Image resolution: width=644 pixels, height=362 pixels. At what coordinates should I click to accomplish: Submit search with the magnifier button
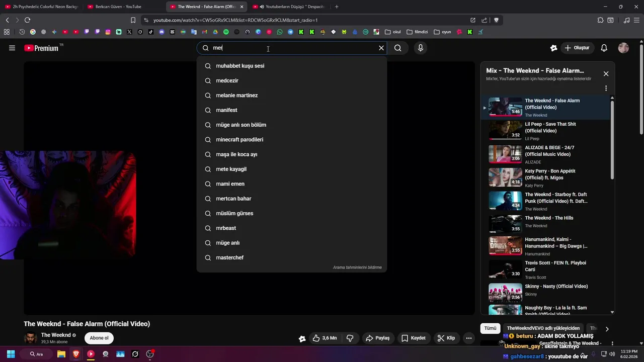(398, 48)
